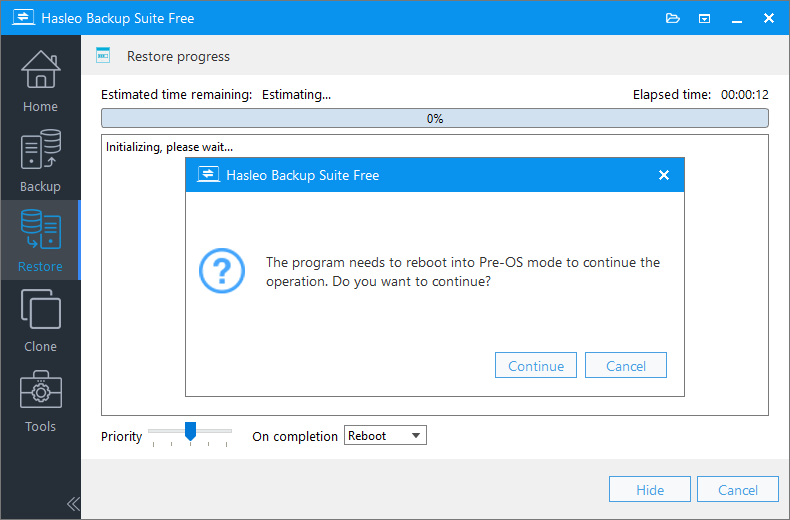790x520 pixels.
Task: Click the Hasleo logo in main title bar
Action: pyautogui.click(x=23, y=18)
